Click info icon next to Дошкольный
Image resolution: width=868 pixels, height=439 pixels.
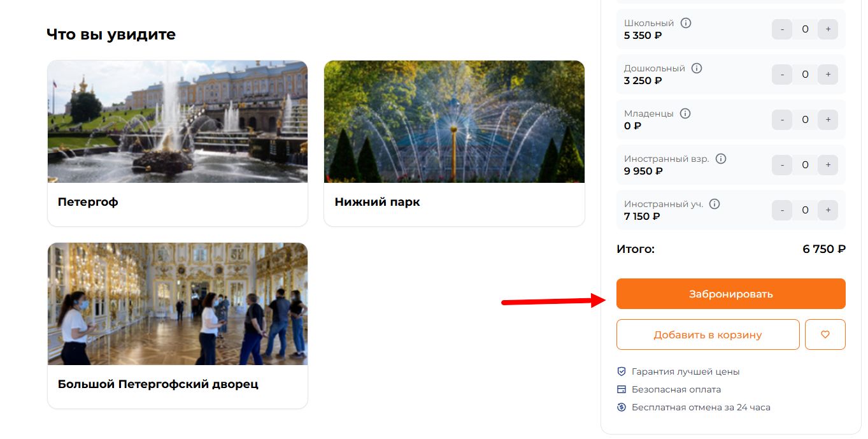pyautogui.click(x=697, y=68)
